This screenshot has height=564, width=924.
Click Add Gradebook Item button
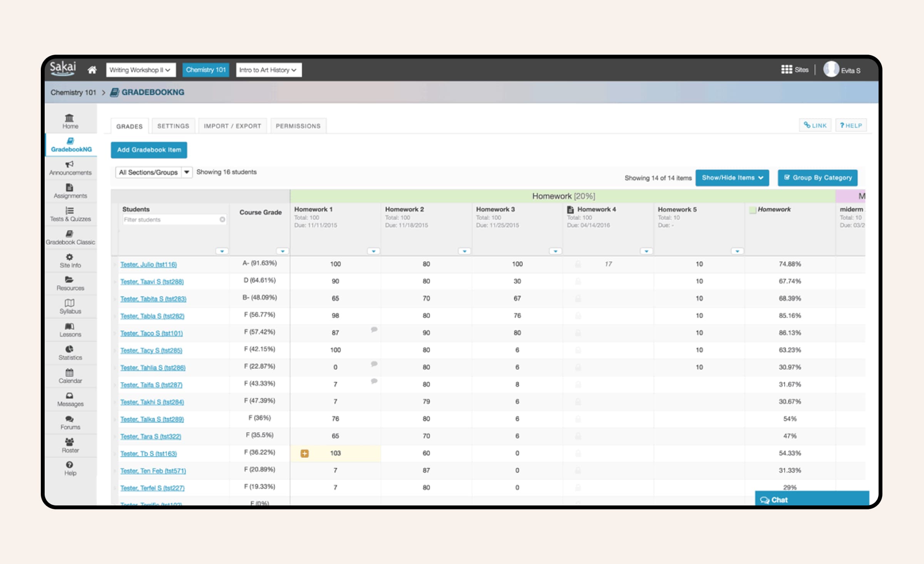point(149,150)
